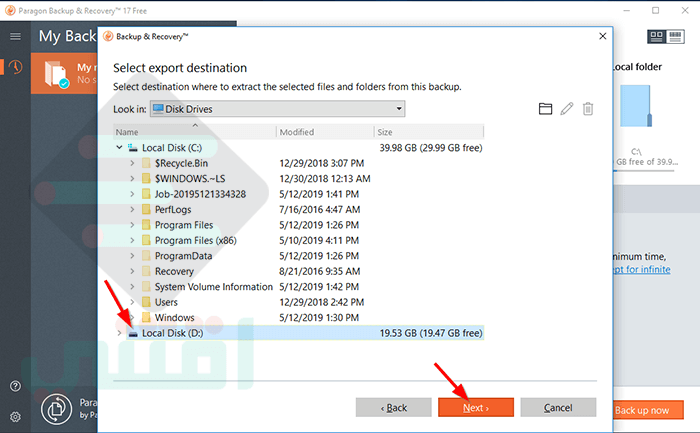The height and width of the screenshot is (433, 700).
Task: Select System Volume Information folder name
Action: tap(213, 287)
